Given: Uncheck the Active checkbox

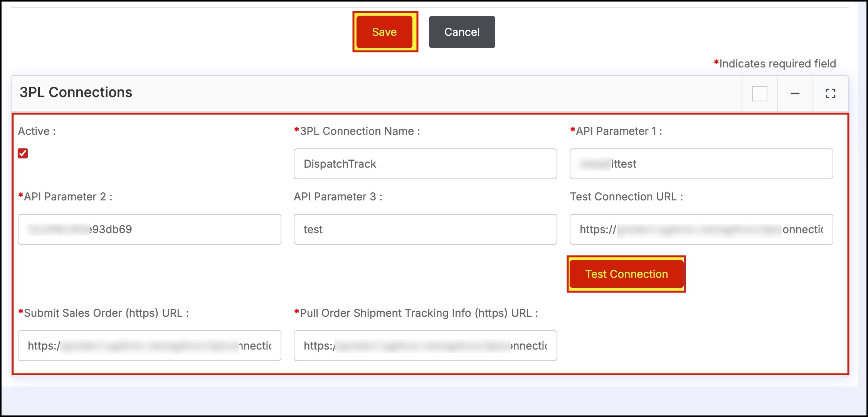Looking at the screenshot, I should pos(23,153).
